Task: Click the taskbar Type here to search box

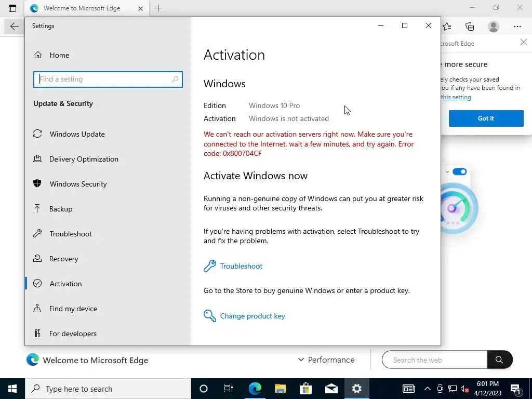Action: coord(108,389)
